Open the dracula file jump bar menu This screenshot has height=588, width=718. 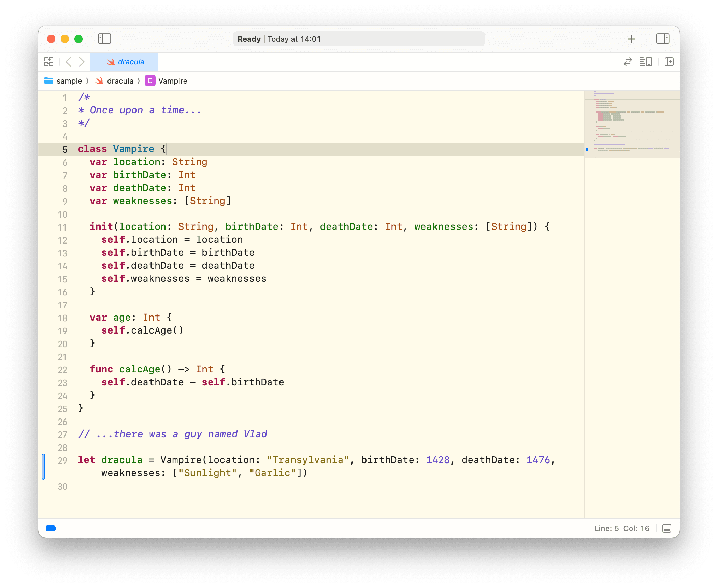tap(120, 81)
